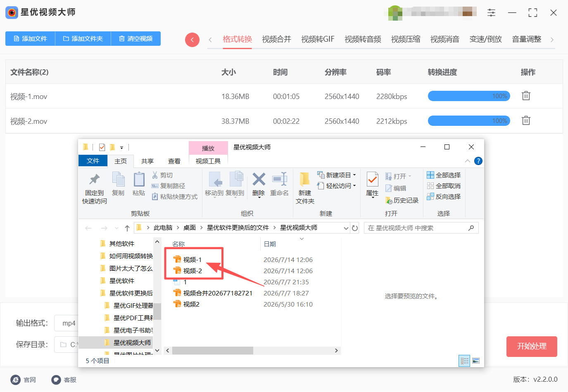Viewport: 568px width, 392px height.
Task: Select the 星优软件 folder in tree
Action: click(x=122, y=281)
